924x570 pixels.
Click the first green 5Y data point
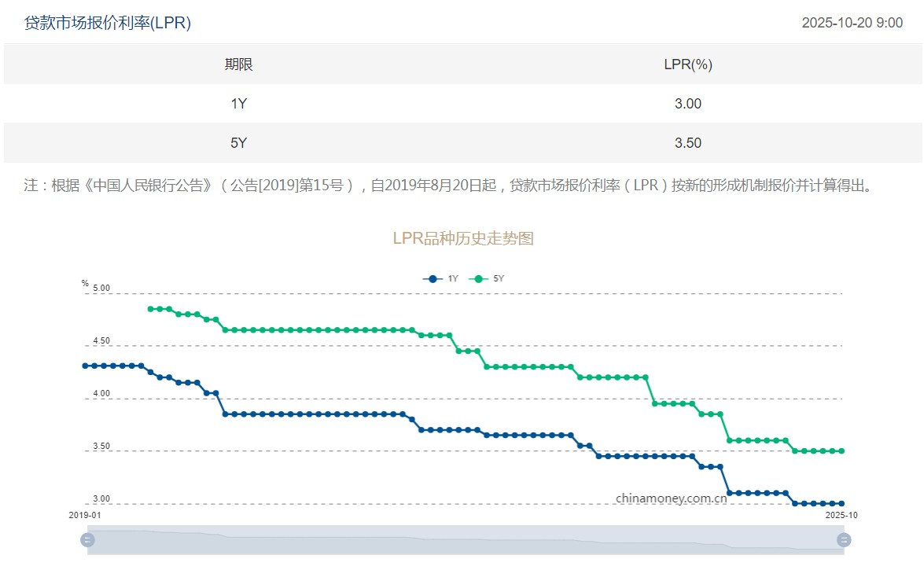click(150, 309)
